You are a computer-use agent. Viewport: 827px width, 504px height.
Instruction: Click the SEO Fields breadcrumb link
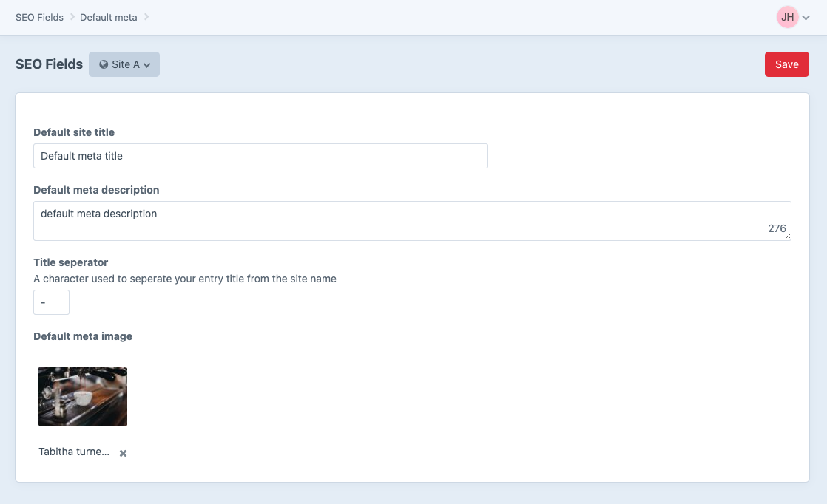pos(39,17)
